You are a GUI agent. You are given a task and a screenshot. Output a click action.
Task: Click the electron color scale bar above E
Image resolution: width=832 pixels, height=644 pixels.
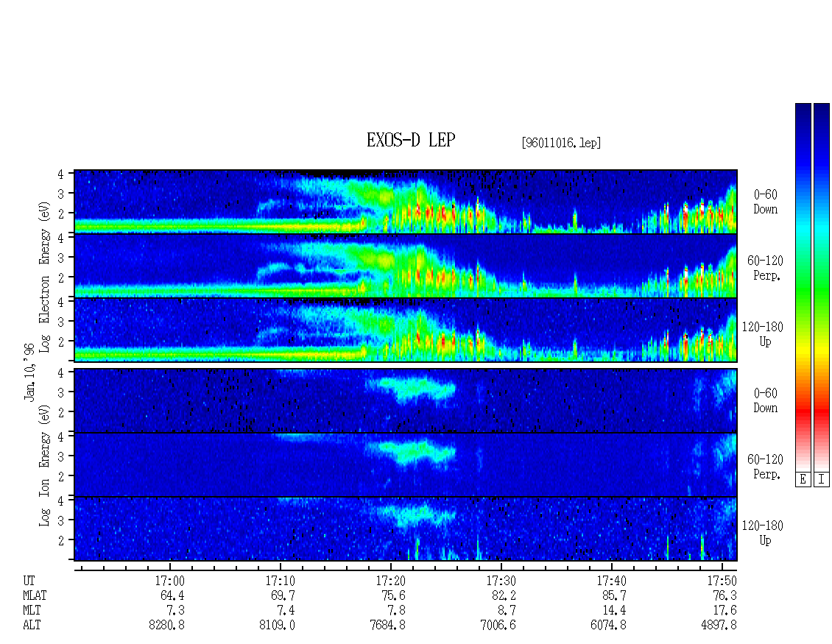[803, 286]
